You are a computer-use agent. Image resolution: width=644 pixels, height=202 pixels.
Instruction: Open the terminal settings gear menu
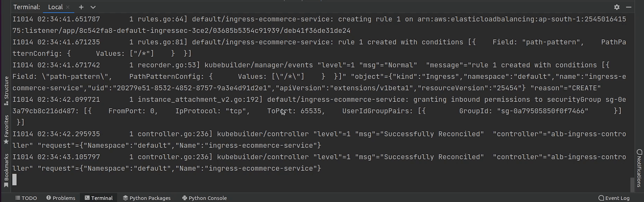[x=617, y=7]
